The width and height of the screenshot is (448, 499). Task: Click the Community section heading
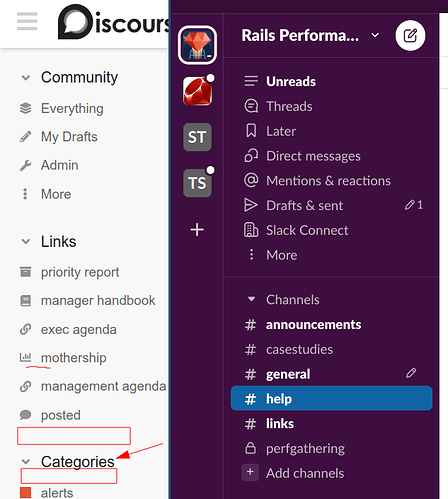click(79, 78)
